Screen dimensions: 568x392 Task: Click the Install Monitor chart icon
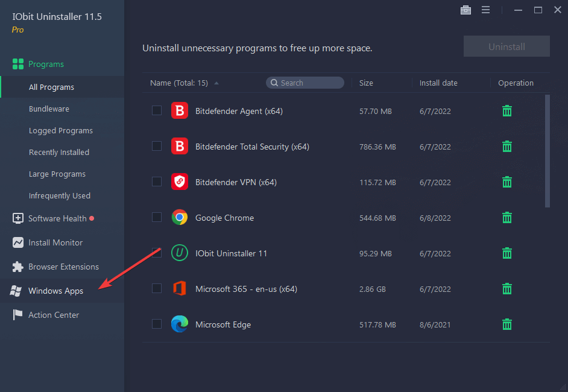click(17, 242)
